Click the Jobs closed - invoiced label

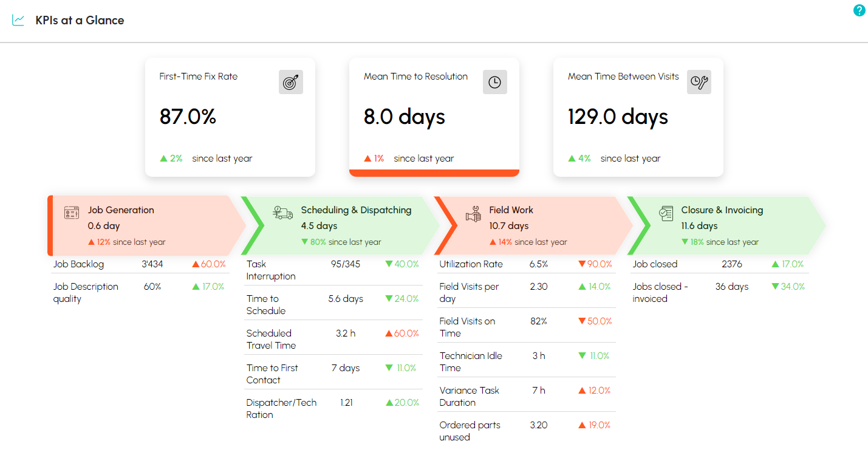[x=660, y=293]
